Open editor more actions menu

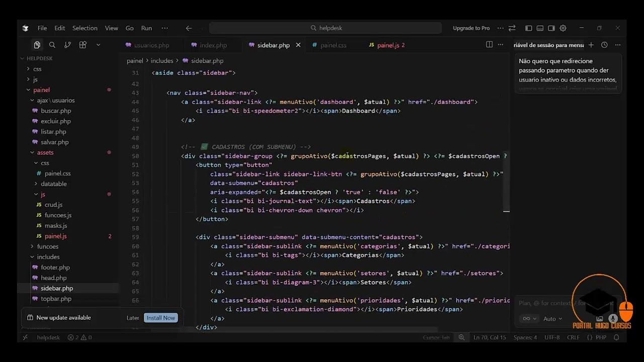tap(501, 45)
